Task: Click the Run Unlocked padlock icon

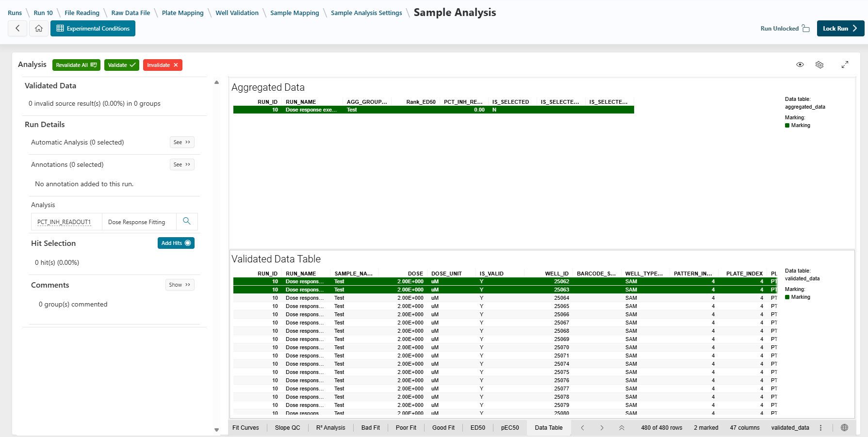Action: point(806,28)
